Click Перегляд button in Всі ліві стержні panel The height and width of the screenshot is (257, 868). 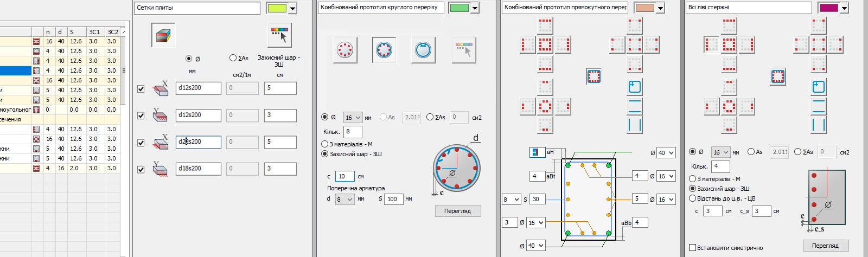(x=825, y=246)
